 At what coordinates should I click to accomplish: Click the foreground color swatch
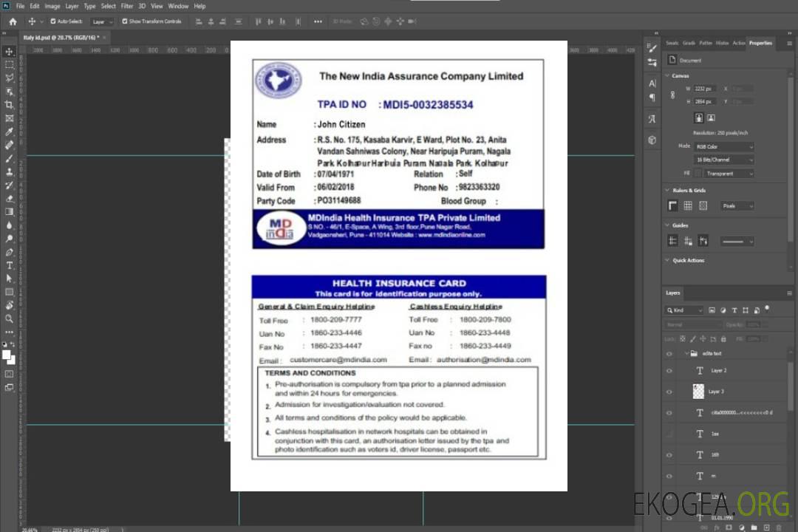click(6, 355)
